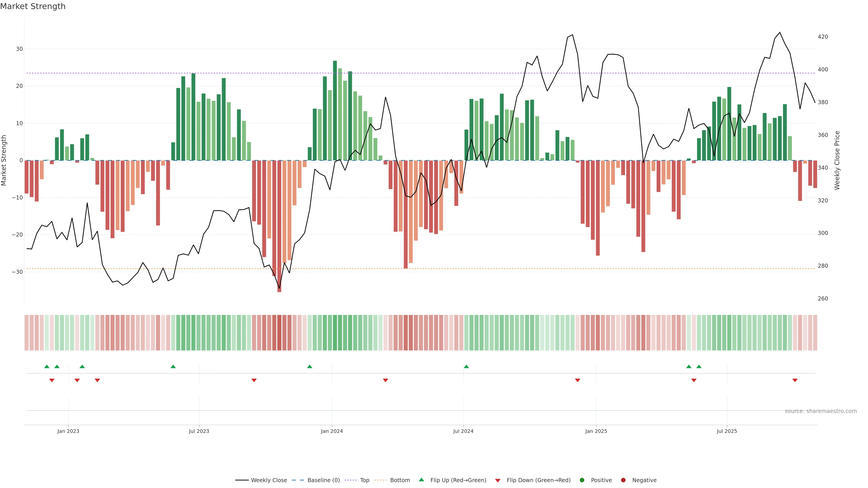Screen dimensions: 868x488
Task: Click the Market Strength chart title
Action: coord(33,6)
